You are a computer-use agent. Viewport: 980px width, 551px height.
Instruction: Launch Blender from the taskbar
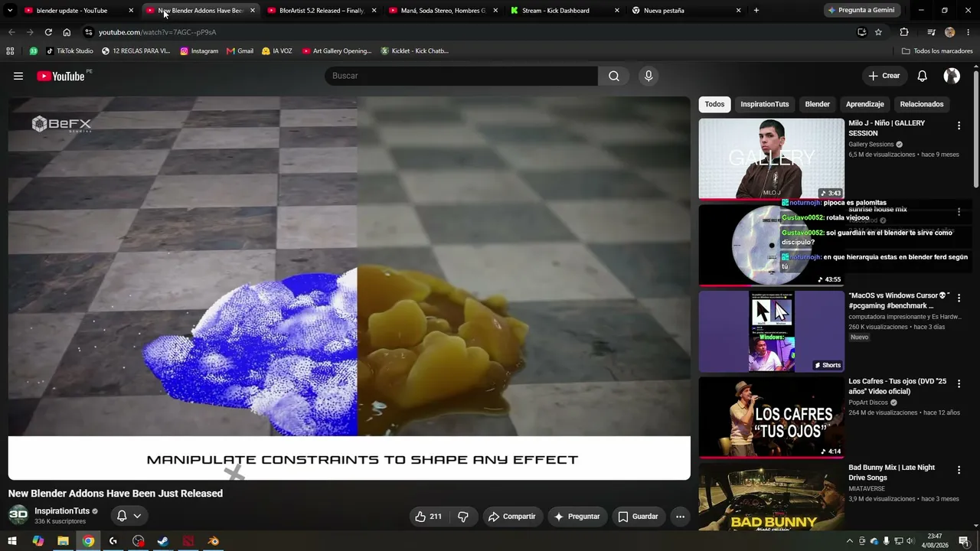point(214,541)
